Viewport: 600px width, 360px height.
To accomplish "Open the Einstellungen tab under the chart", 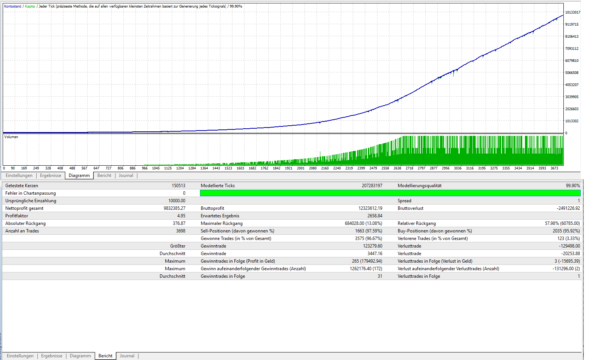I will tap(19, 176).
